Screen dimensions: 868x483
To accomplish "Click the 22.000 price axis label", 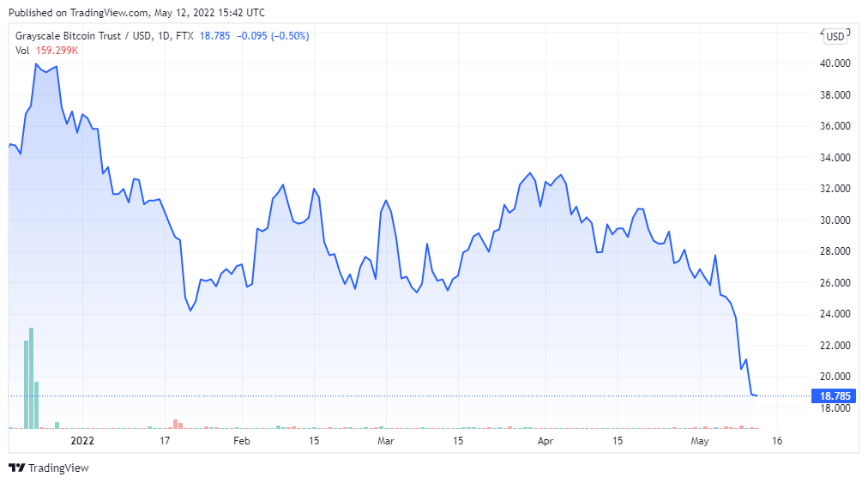I will (x=835, y=345).
